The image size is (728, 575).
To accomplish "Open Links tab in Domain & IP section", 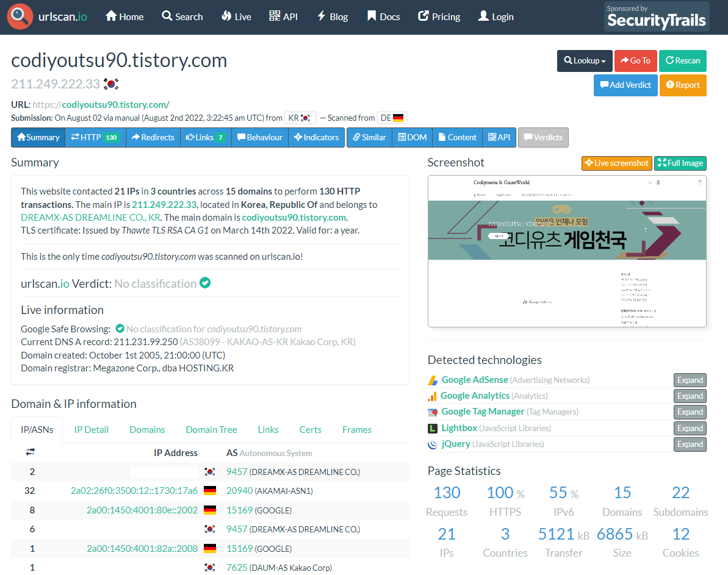I will point(268,430).
